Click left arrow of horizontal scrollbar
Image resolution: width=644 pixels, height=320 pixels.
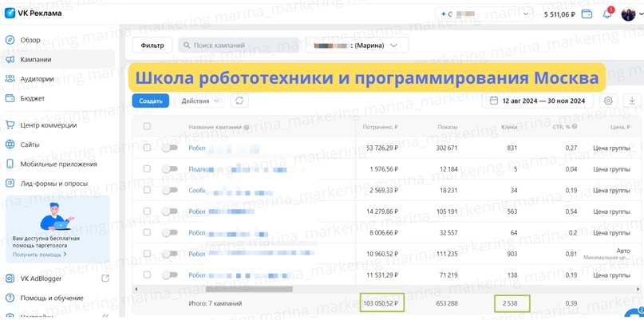click(x=136, y=289)
